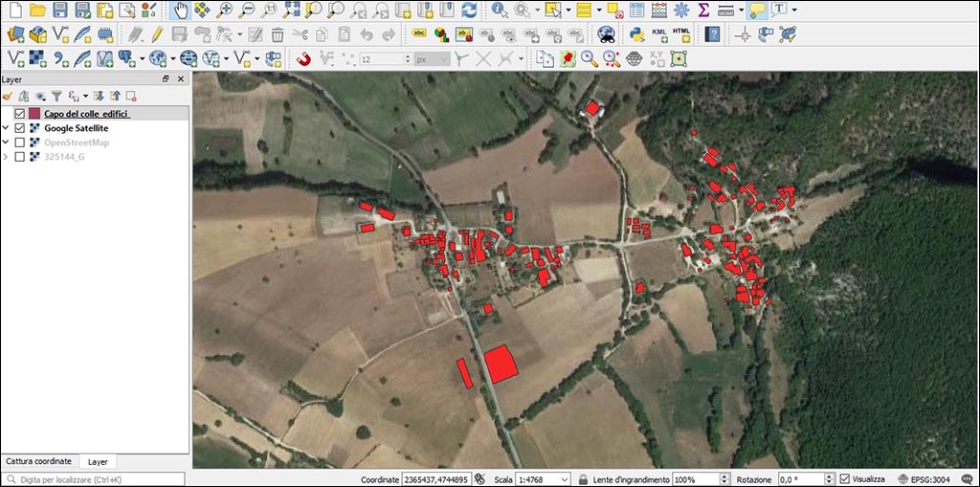The image size is (980, 487).
Task: Open the Python console
Action: [x=635, y=34]
